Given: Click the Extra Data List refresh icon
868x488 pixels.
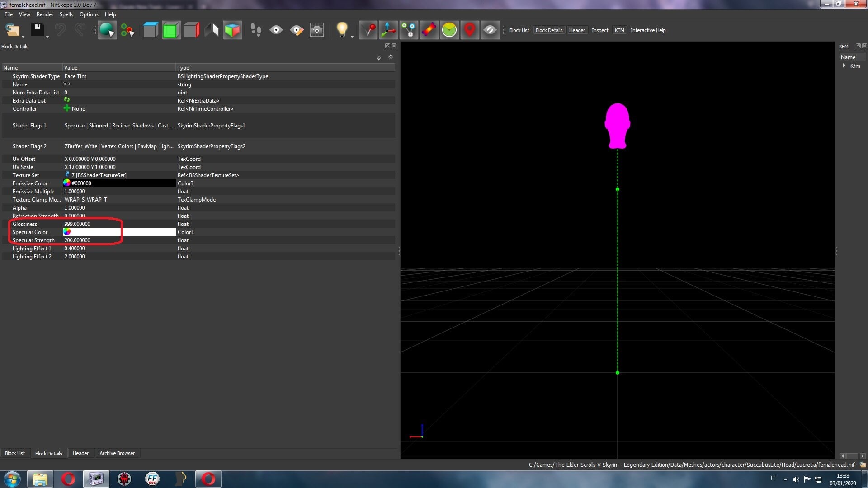Looking at the screenshot, I should pyautogui.click(x=67, y=100).
